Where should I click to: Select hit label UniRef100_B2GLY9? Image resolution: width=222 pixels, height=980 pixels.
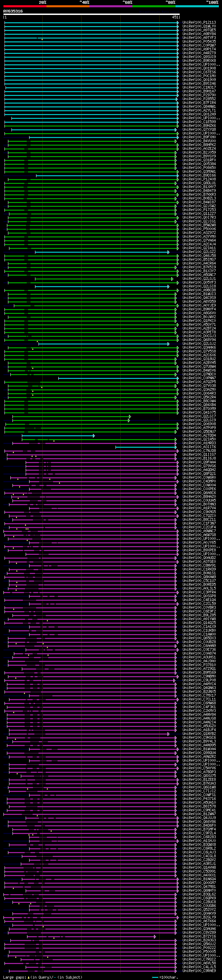199,917
